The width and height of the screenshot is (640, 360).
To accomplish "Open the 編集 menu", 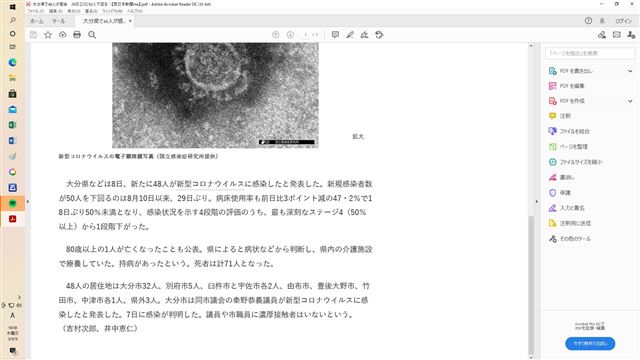I will pyautogui.click(x=56, y=11).
